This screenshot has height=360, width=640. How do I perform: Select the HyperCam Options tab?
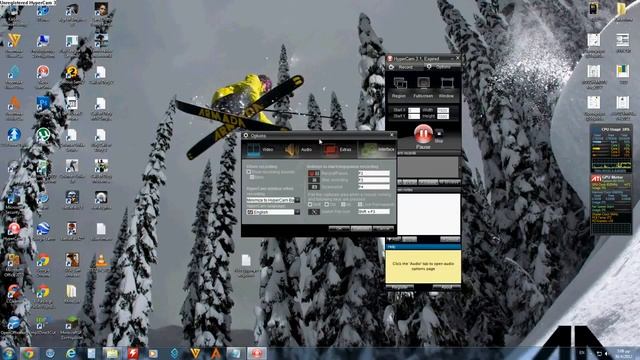click(x=442, y=67)
